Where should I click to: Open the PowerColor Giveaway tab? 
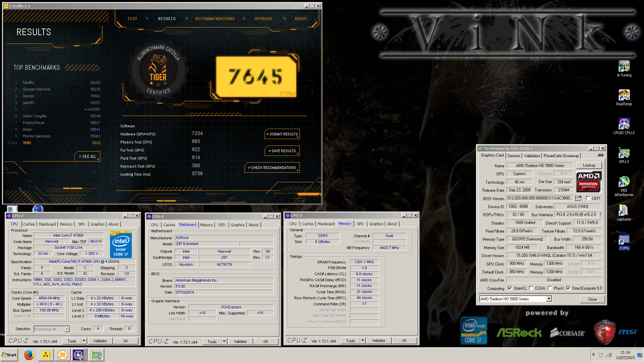[x=561, y=156]
